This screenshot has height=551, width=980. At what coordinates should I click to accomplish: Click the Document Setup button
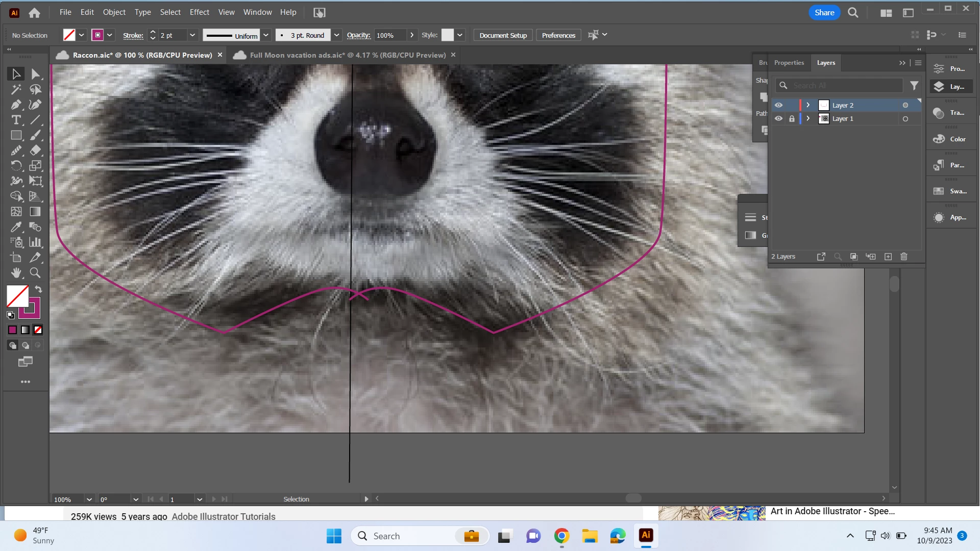click(x=503, y=35)
